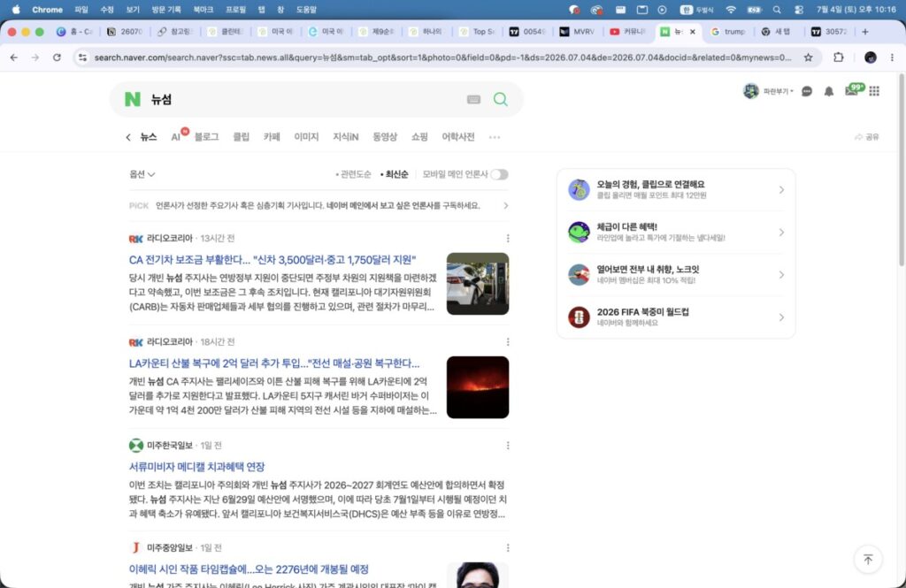This screenshot has height=588, width=906.
Task: Open the Chrome extensions puzzle icon
Action: [839, 57]
